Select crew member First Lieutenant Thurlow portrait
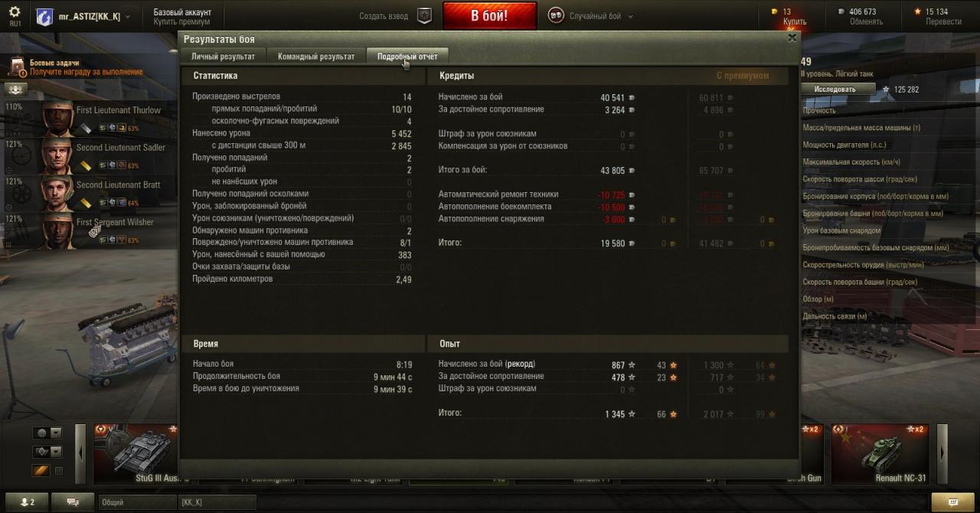The width and height of the screenshot is (980, 513). tap(57, 118)
